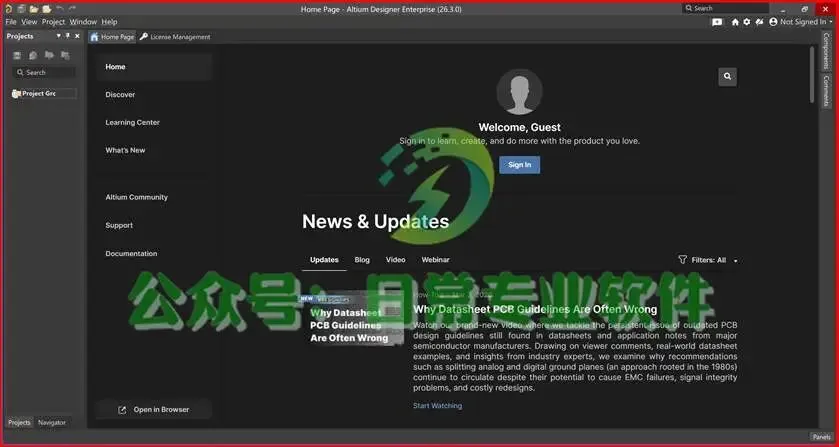
Task: Click the Open Project icon in quick access bar
Action: [47, 9]
